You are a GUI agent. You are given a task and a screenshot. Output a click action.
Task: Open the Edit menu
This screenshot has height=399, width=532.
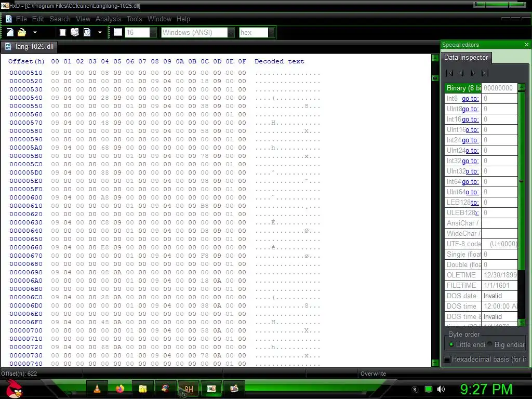pos(38,19)
